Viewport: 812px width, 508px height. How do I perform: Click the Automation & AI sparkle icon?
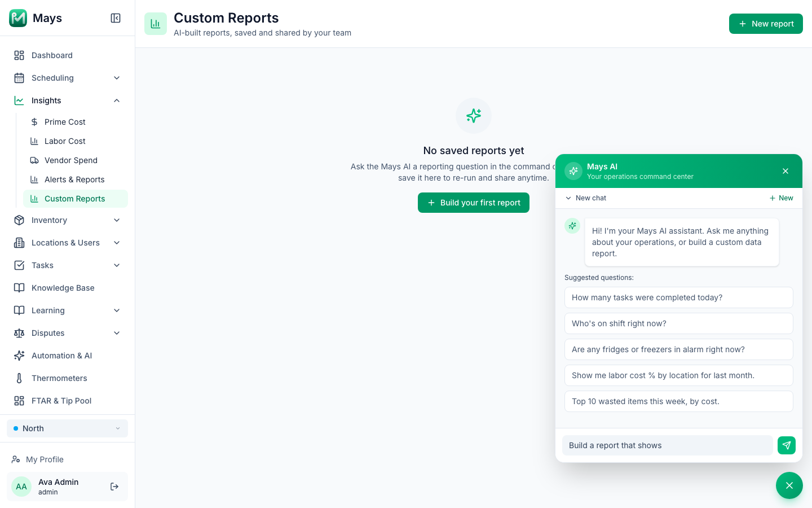[19, 356]
